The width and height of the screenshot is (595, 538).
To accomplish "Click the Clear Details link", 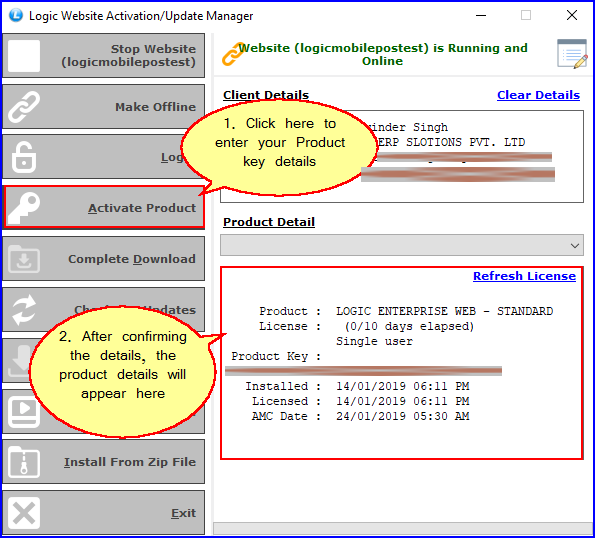I will [538, 95].
